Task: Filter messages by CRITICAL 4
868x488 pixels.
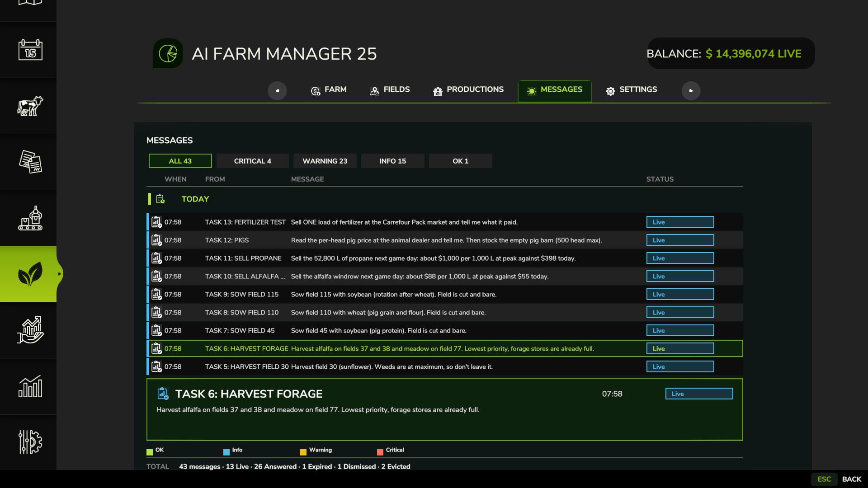Action: tap(253, 161)
